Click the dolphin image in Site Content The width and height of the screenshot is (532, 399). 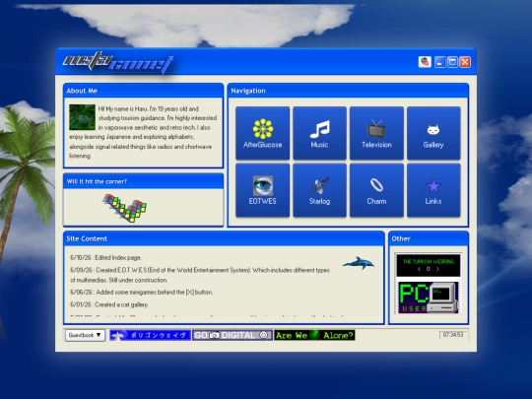point(359,263)
